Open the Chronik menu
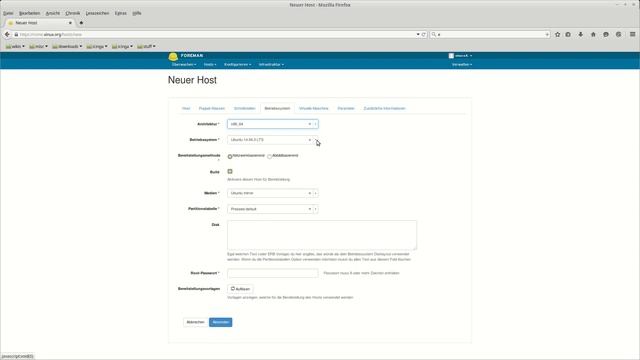Image resolution: width=640 pixels, height=360 pixels. (73, 13)
